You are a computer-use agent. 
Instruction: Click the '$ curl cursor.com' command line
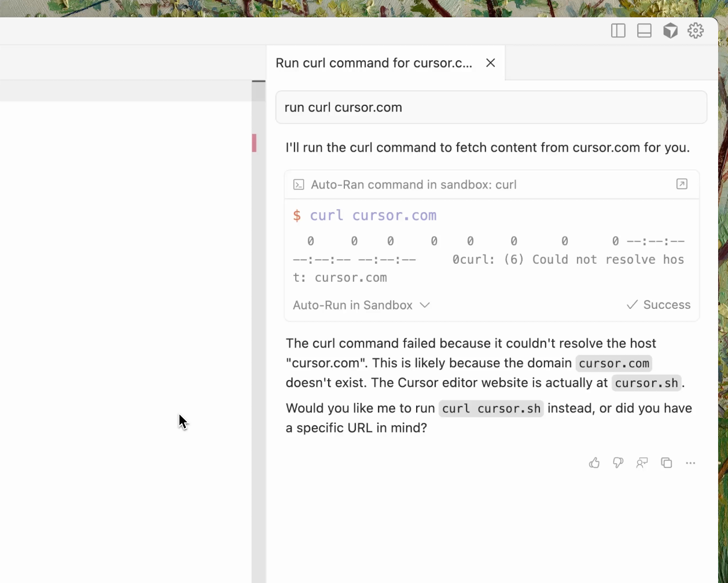[365, 216]
